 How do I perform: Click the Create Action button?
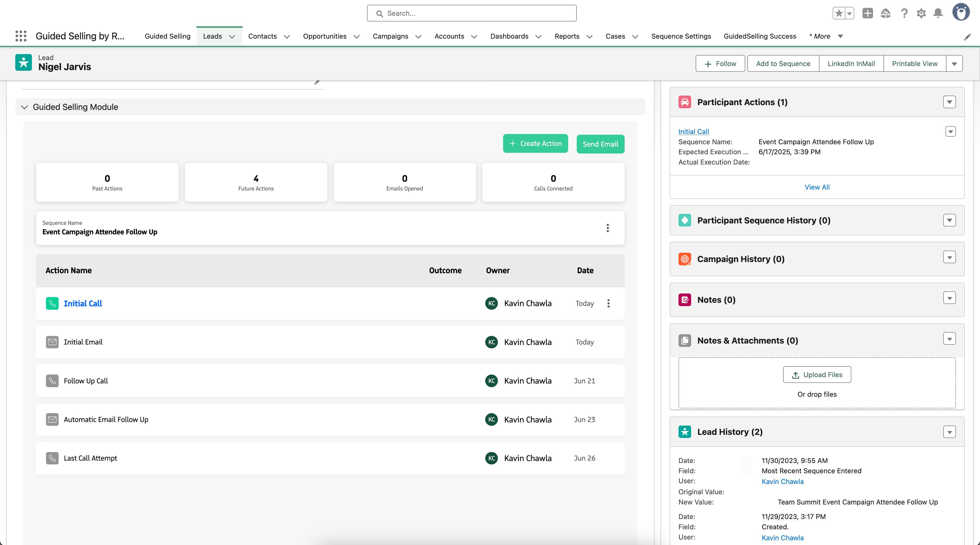(x=535, y=144)
